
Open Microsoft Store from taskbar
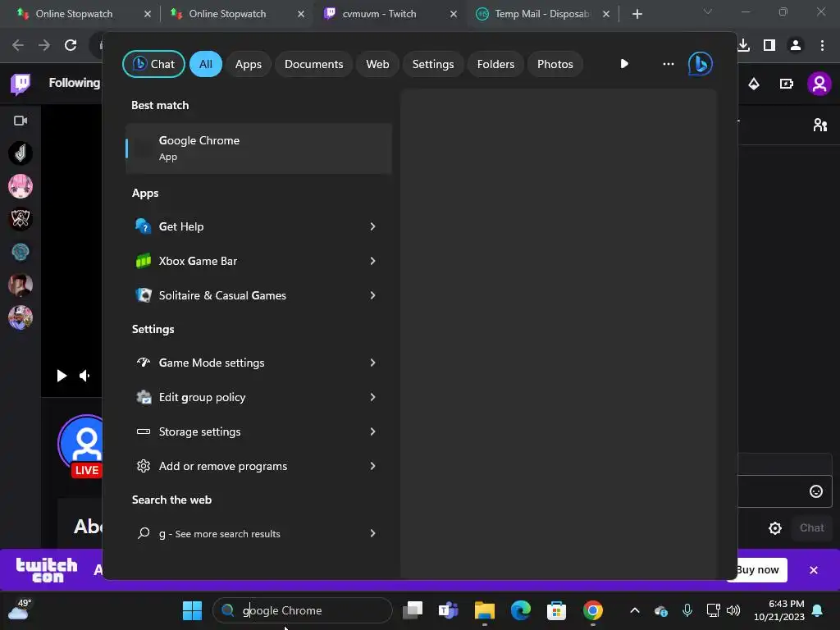point(557,610)
